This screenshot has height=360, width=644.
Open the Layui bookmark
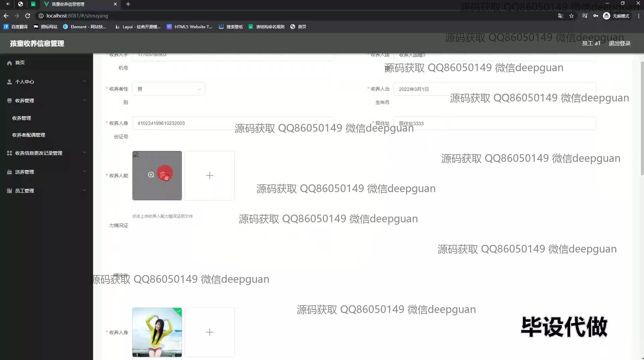pos(138,27)
